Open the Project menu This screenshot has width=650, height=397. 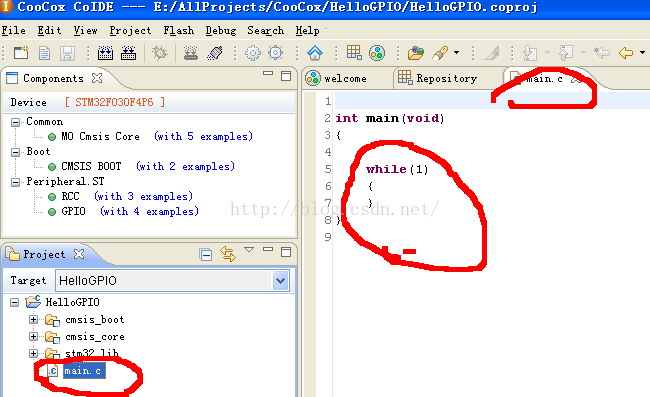tap(130, 31)
